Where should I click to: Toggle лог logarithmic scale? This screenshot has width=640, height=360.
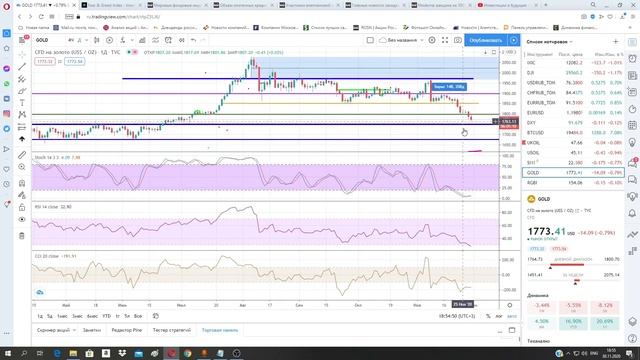pos(499,316)
